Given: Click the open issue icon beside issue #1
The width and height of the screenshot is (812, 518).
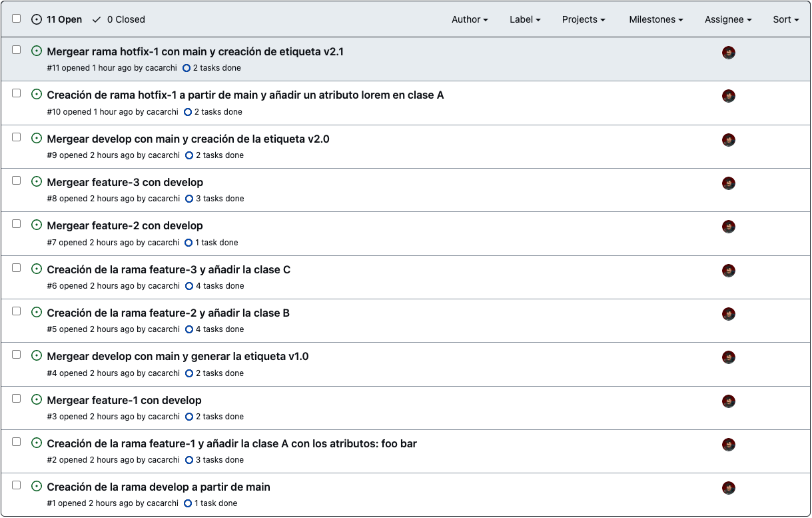Looking at the screenshot, I should coord(37,486).
